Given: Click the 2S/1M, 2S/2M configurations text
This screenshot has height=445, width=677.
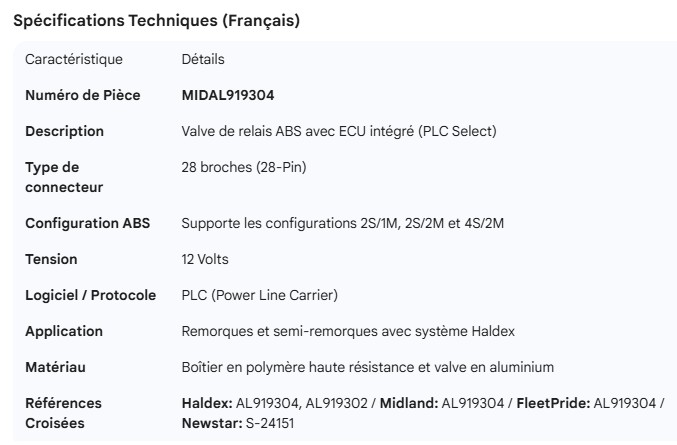Looking at the screenshot, I should click(x=342, y=223).
